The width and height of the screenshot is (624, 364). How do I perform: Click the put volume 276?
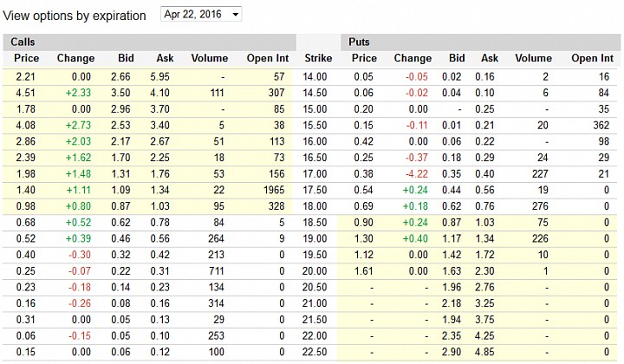pos(540,206)
